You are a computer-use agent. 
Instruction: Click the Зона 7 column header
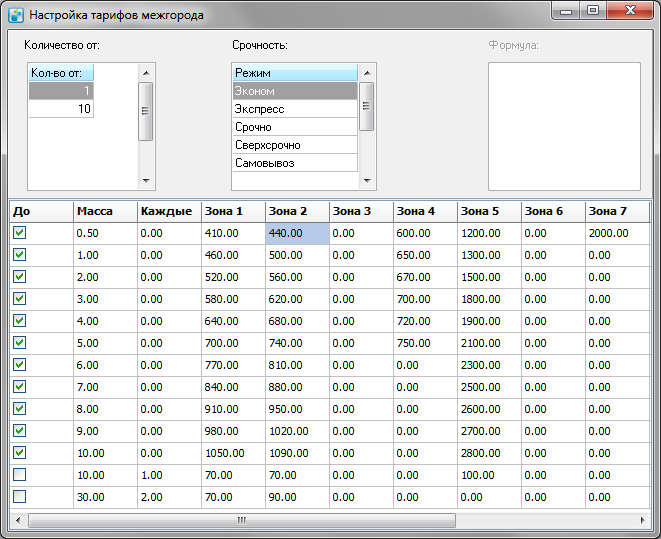point(618,211)
